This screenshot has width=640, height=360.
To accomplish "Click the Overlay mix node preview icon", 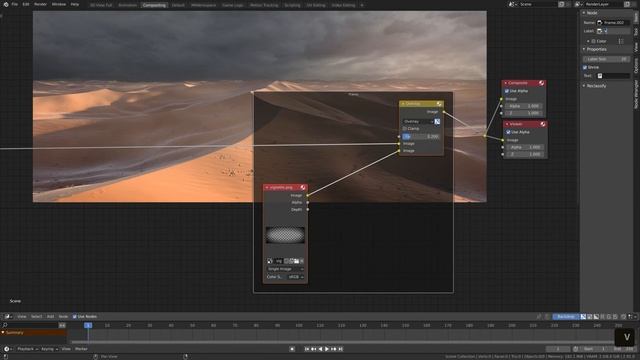I will [x=439, y=104].
